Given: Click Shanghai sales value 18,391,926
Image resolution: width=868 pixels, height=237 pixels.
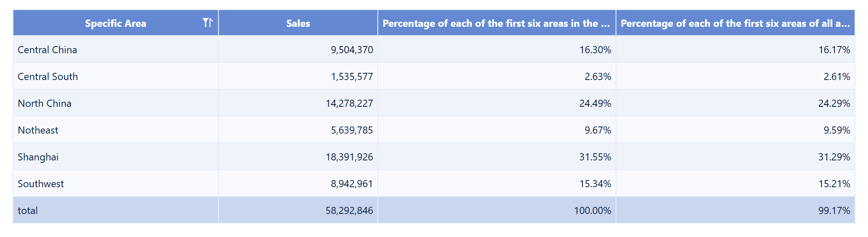Looking at the screenshot, I should [349, 157].
